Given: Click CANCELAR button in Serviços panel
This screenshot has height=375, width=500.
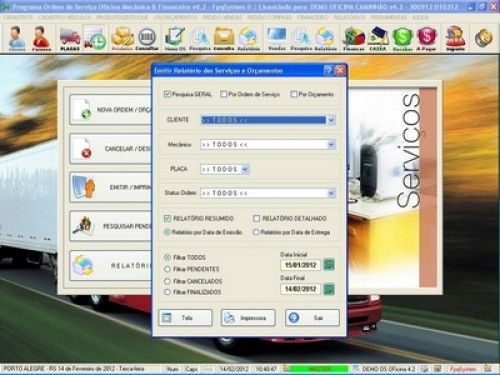Looking at the screenshot, I should tap(111, 149).
